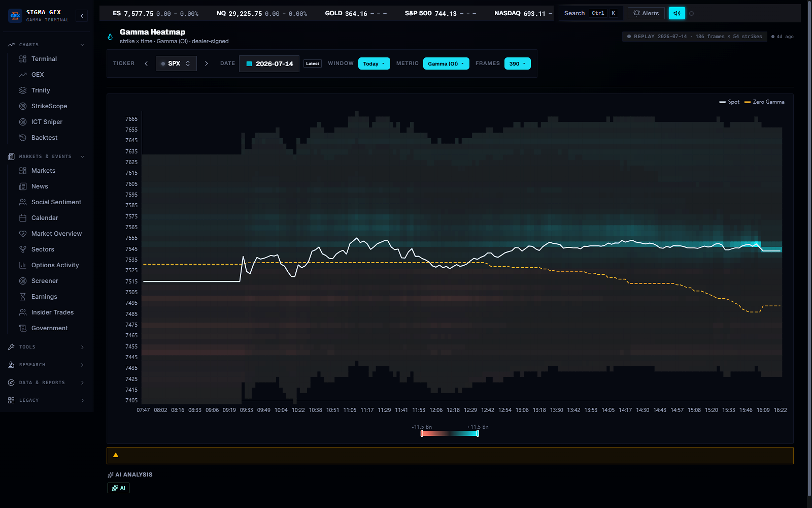This screenshot has width=812, height=508.
Task: Expand the Legacy section
Action: [47, 400]
